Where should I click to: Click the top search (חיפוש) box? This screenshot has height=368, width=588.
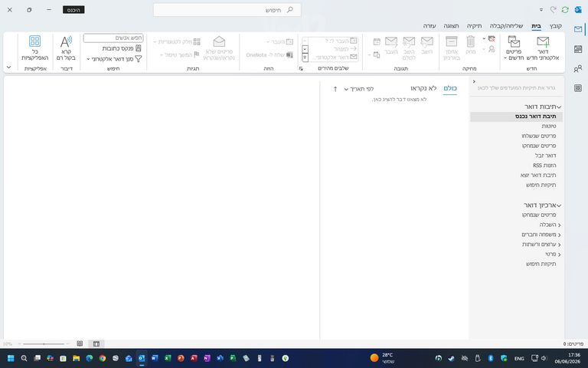coord(227,10)
